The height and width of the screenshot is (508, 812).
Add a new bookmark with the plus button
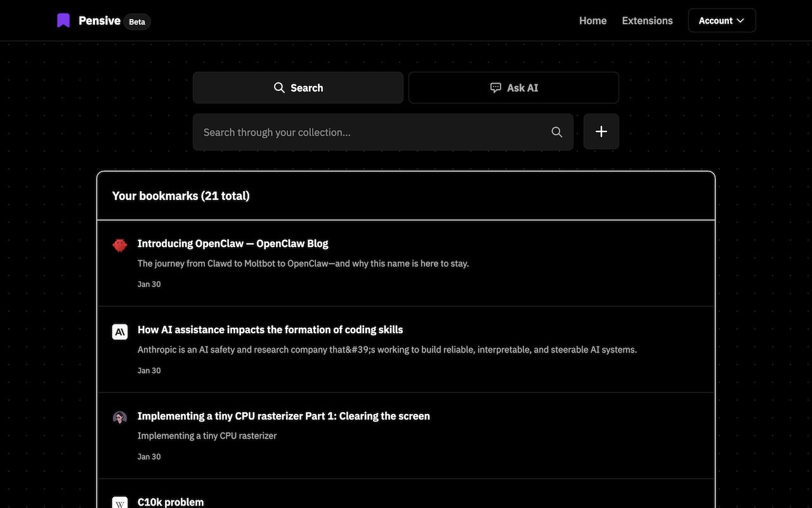click(x=601, y=131)
